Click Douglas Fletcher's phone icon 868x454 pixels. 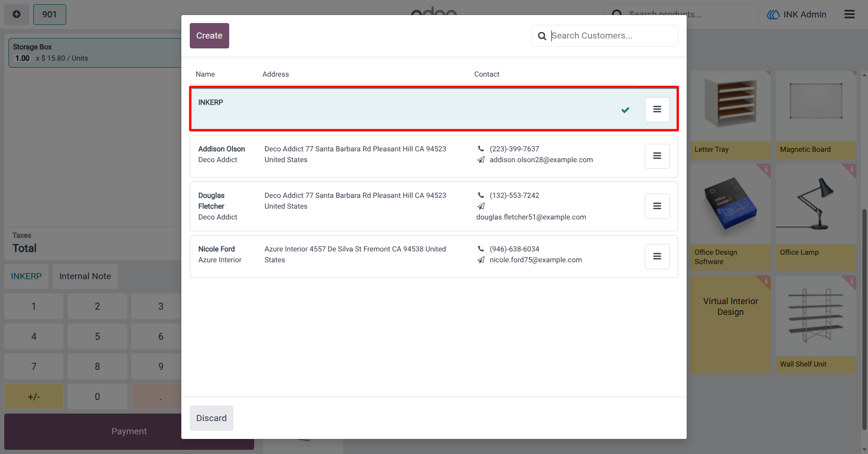coord(481,195)
